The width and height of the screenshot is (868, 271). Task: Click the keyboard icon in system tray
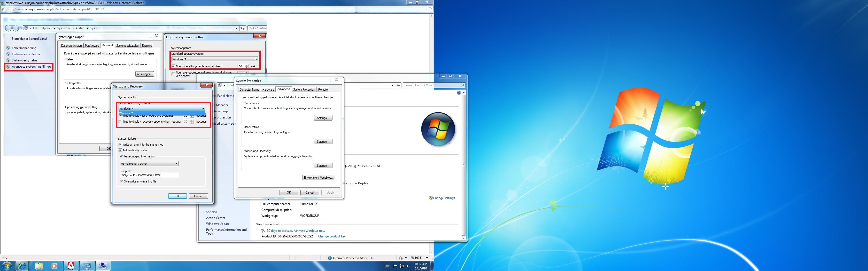[388, 266]
